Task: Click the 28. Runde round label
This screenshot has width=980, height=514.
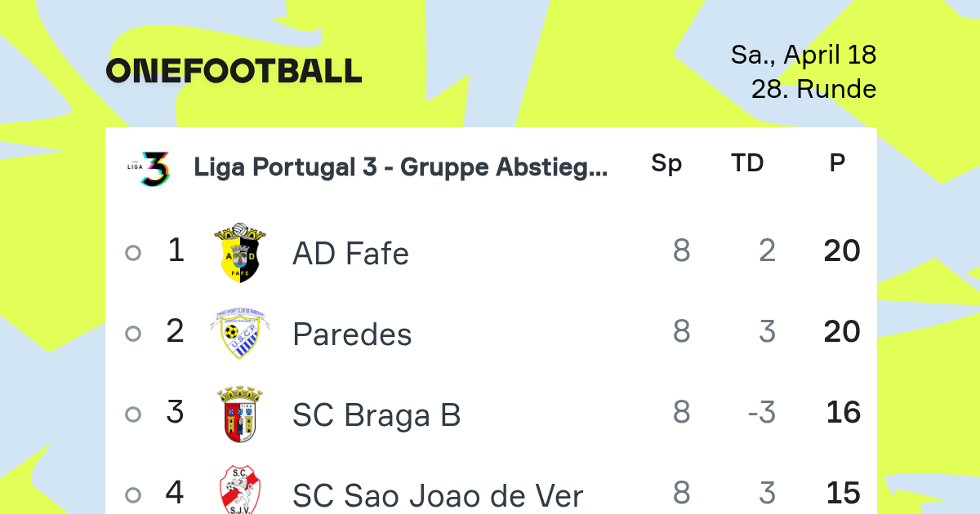Action: (813, 89)
